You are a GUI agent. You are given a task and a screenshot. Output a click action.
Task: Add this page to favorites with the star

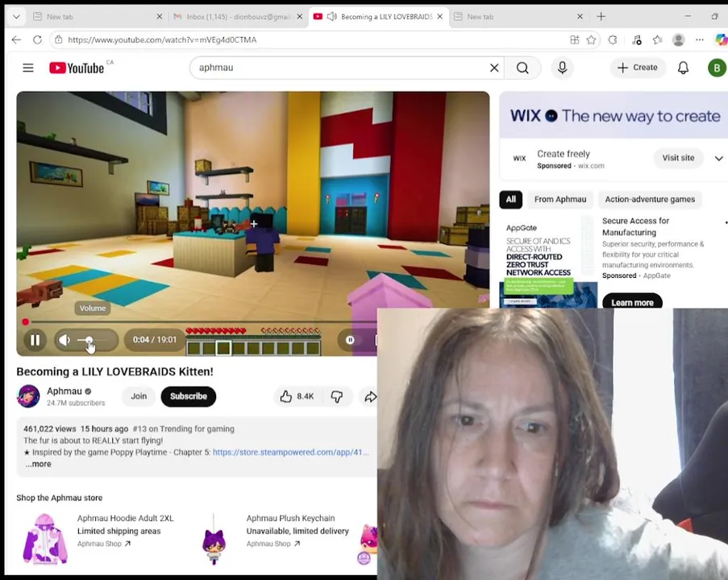pos(591,40)
